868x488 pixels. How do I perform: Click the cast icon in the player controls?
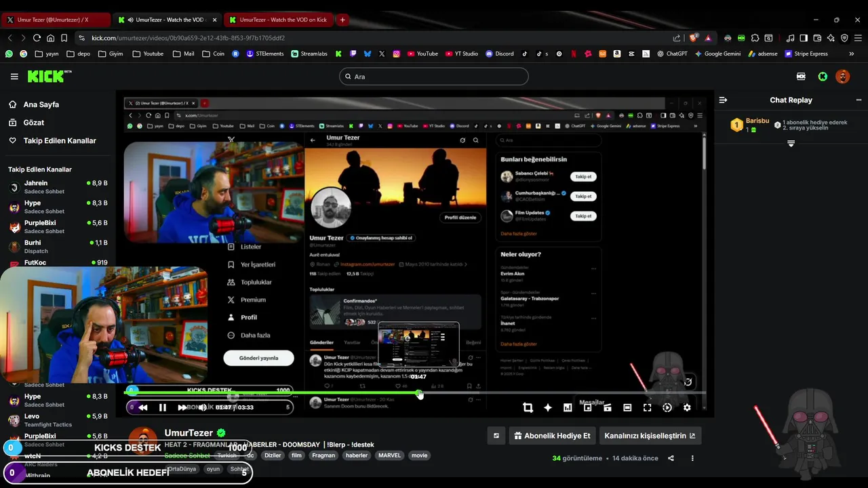(x=607, y=407)
